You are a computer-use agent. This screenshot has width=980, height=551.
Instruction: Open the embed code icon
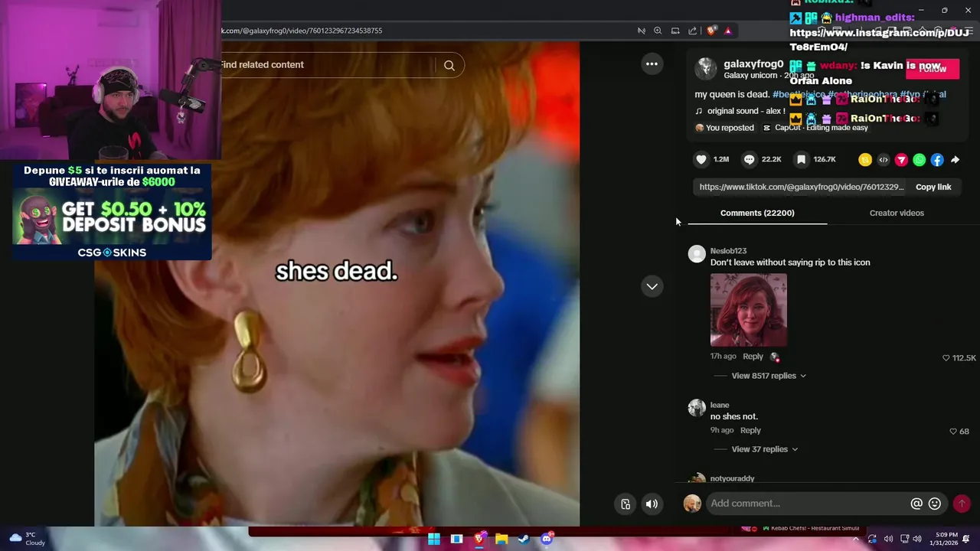click(x=884, y=160)
